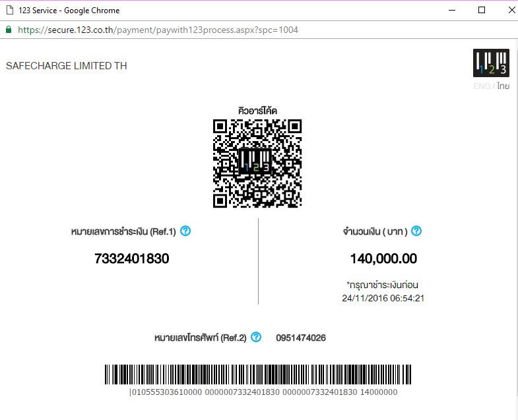Click the barcode number string below barcode
The image size is (518, 420).
pos(264,392)
